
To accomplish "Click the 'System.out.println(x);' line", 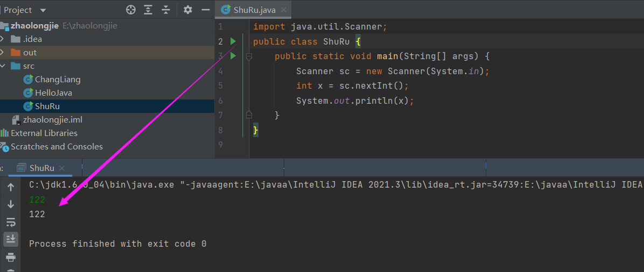I will click(x=355, y=101).
